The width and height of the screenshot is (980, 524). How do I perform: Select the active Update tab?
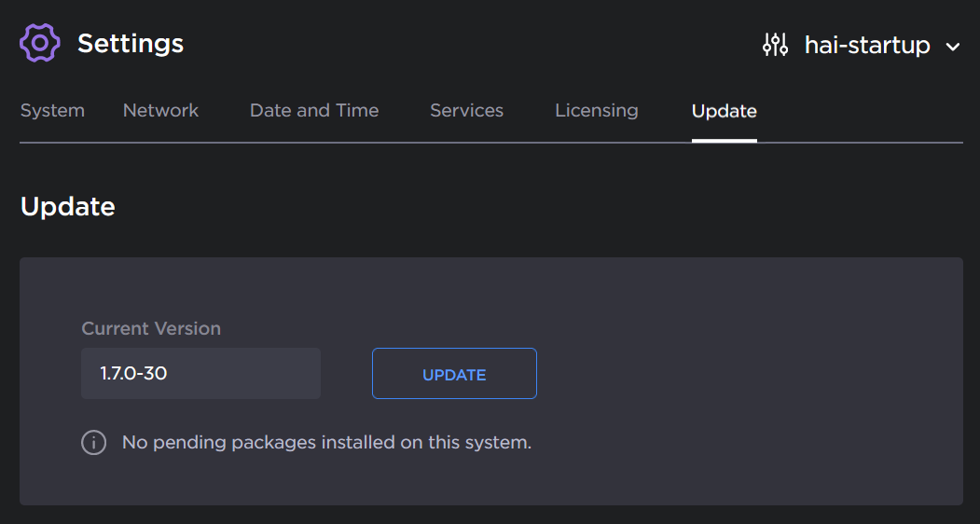coord(724,112)
